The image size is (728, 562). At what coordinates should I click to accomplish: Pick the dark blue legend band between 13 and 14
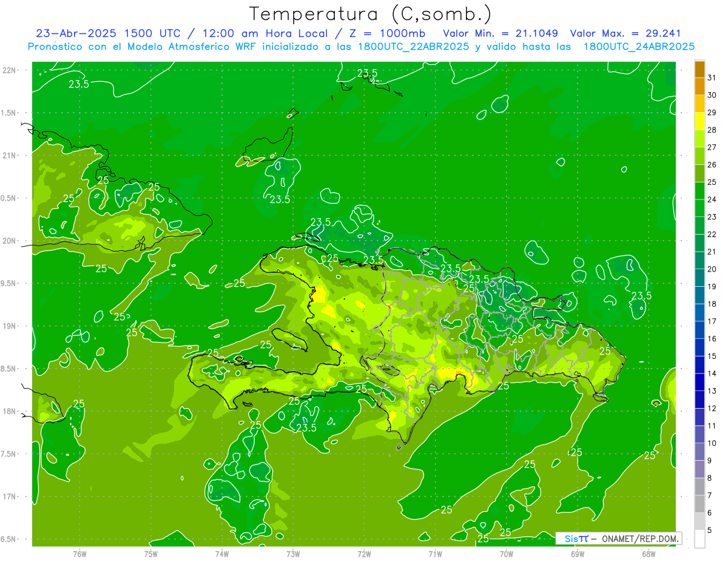699,382
